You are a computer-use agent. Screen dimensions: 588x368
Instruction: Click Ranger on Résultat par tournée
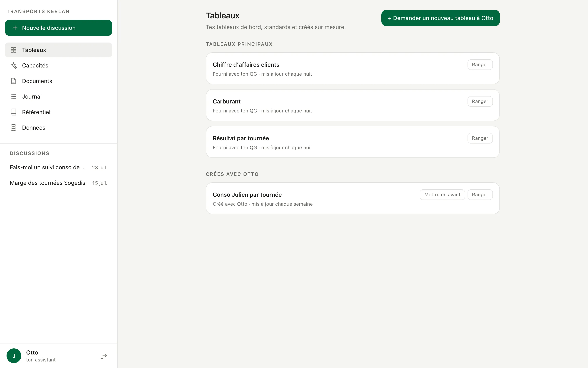(480, 138)
